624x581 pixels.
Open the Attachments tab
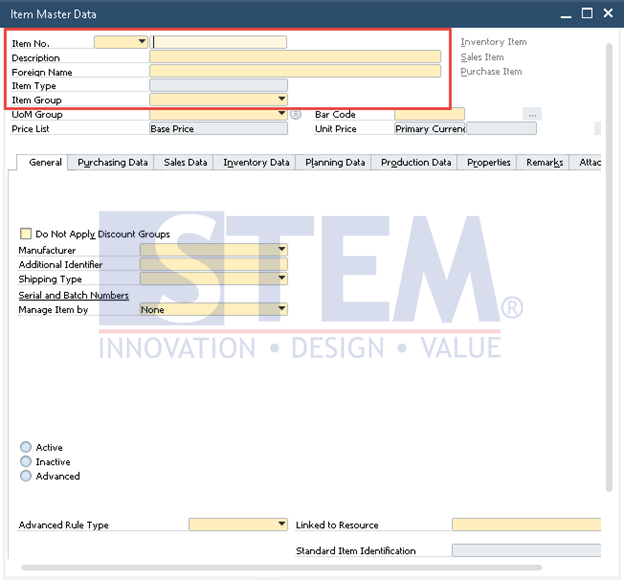click(x=585, y=162)
